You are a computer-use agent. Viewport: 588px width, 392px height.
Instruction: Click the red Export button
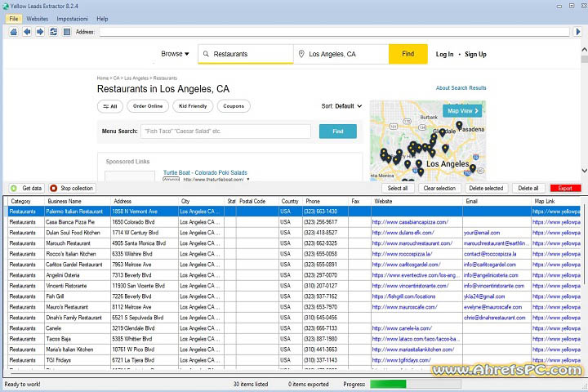[565, 189]
